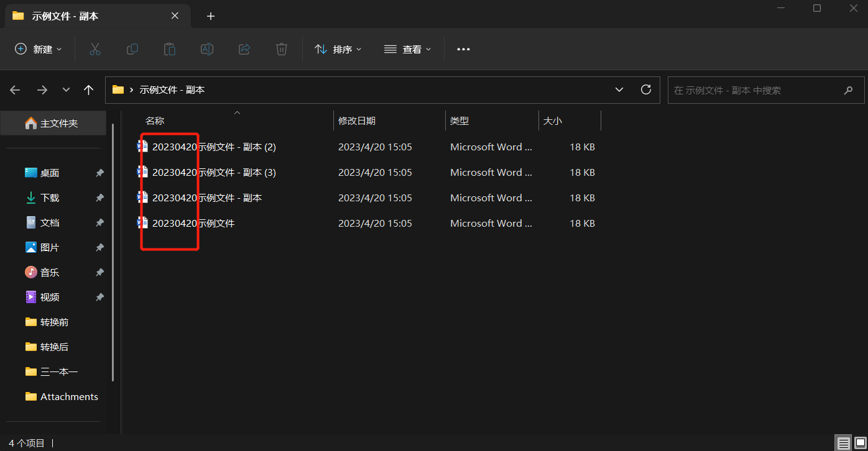The width and height of the screenshot is (868, 451).
Task: Rename a file using the Rename icon
Action: 206,49
